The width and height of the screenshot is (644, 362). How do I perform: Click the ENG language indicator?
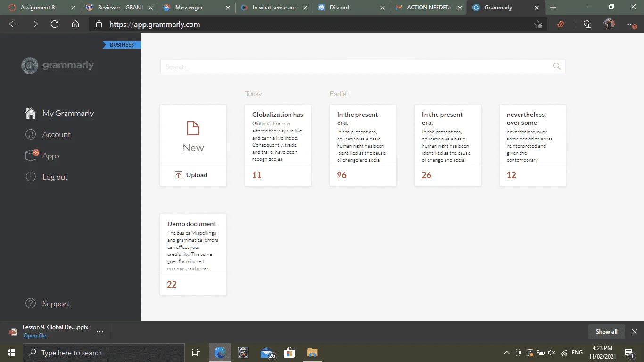coord(577,353)
